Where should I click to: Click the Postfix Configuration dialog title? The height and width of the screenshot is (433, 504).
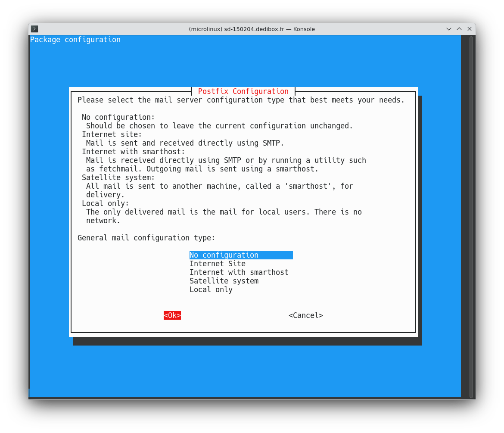pos(243,91)
